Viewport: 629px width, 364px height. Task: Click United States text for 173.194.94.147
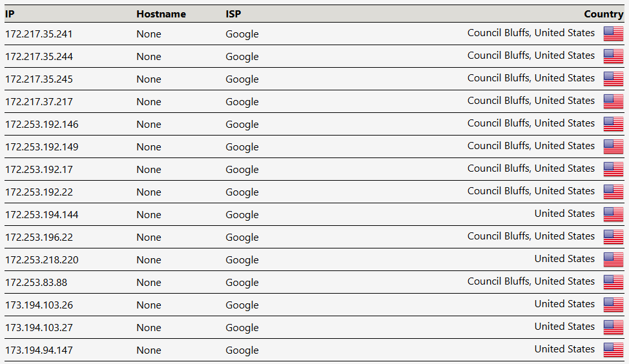tap(564, 349)
